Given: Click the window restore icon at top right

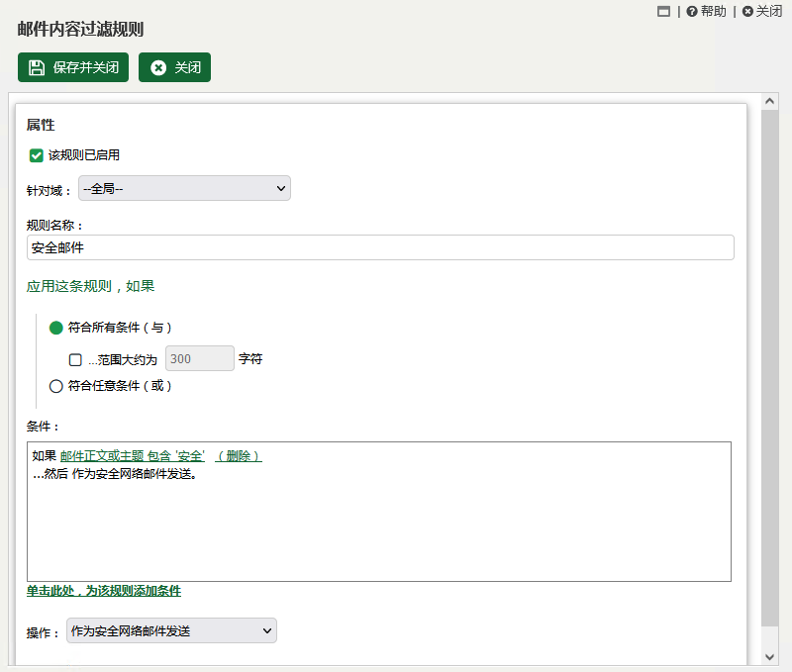Looking at the screenshot, I should click(663, 11).
